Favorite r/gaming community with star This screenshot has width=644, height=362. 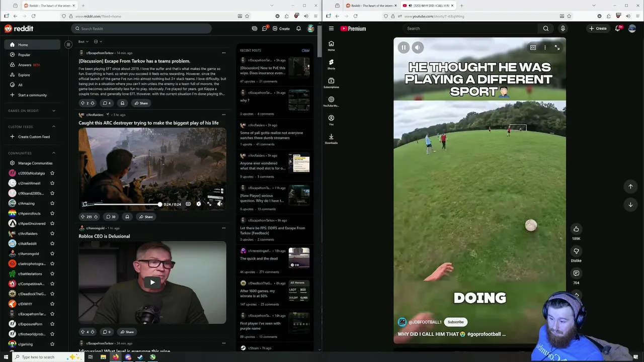click(52, 344)
